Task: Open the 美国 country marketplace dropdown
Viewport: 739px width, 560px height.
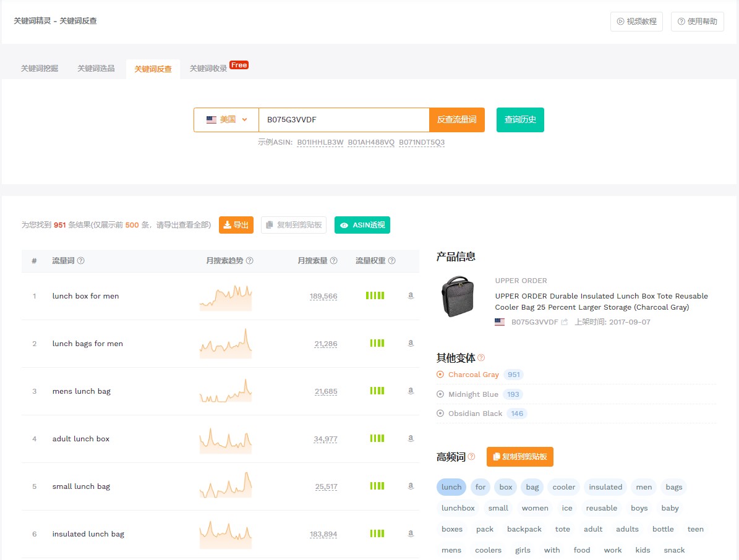Action: pyautogui.click(x=226, y=120)
